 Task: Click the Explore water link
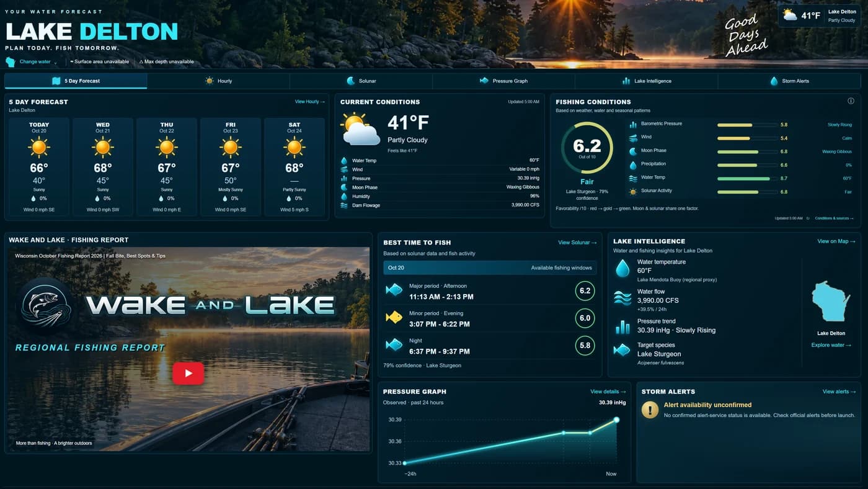[x=831, y=345]
